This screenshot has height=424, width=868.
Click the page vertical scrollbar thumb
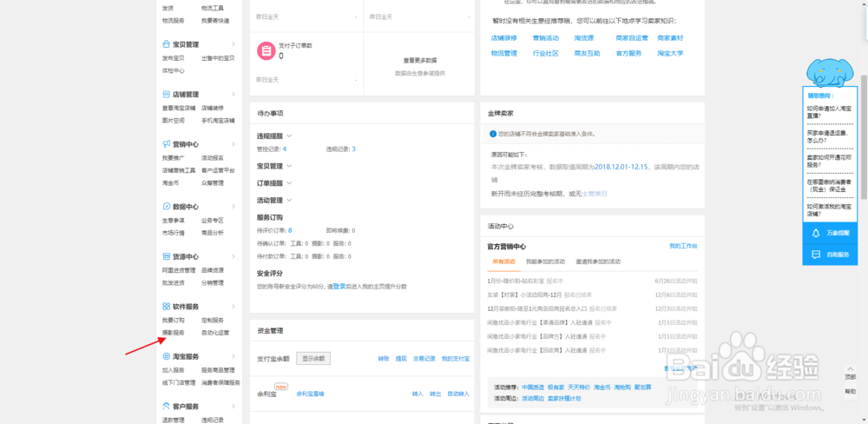pos(864,137)
